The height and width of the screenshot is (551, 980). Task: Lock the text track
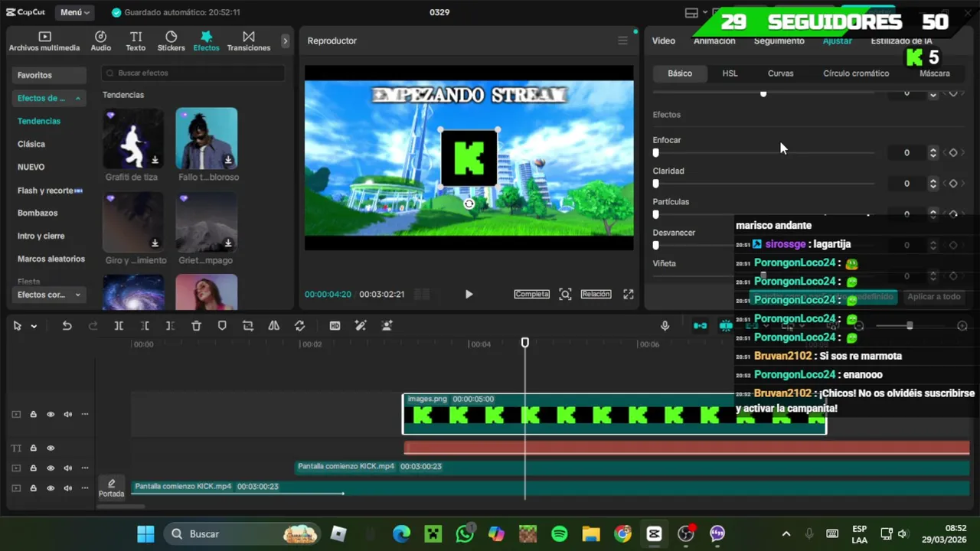34,448
